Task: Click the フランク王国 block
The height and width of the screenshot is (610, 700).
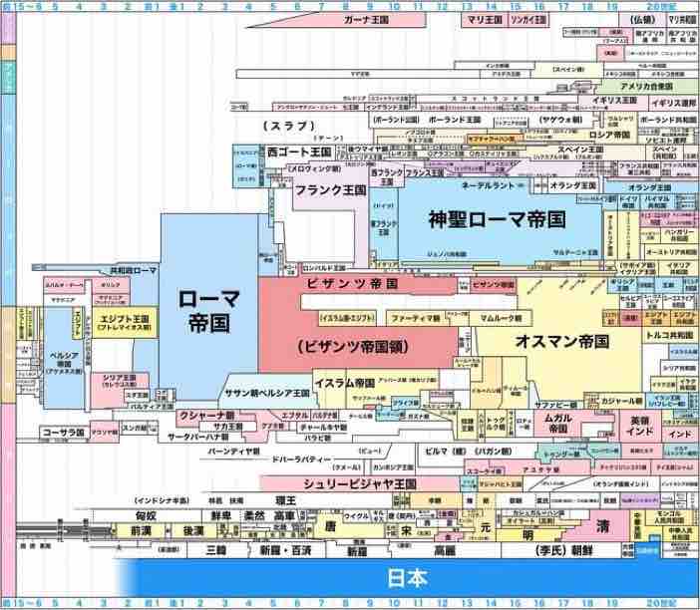Action: coord(331,190)
